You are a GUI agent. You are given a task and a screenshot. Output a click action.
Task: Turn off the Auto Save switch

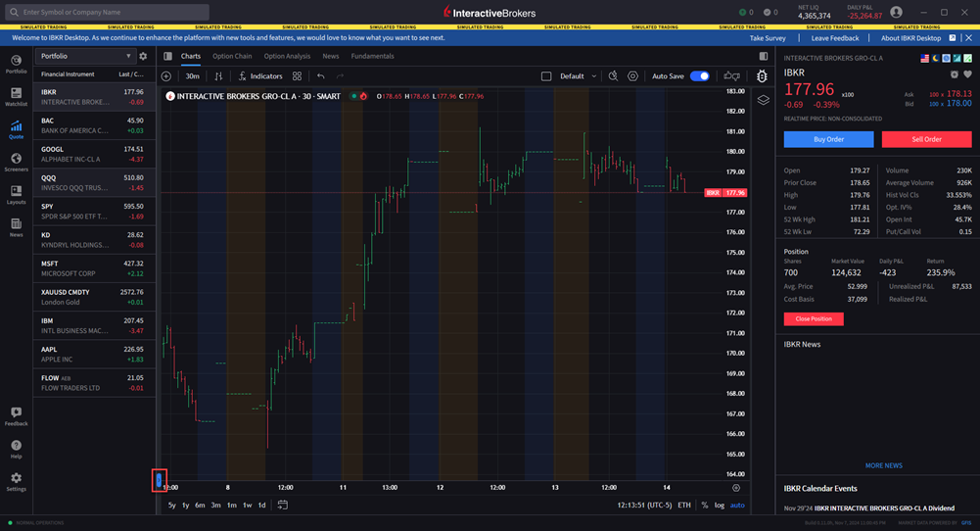pyautogui.click(x=700, y=76)
